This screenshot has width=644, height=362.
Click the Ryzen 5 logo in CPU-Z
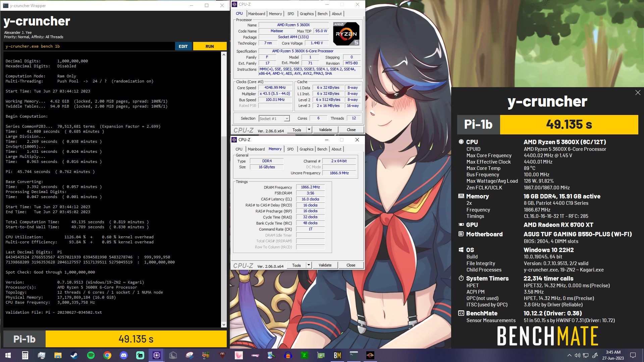pyautogui.click(x=346, y=34)
